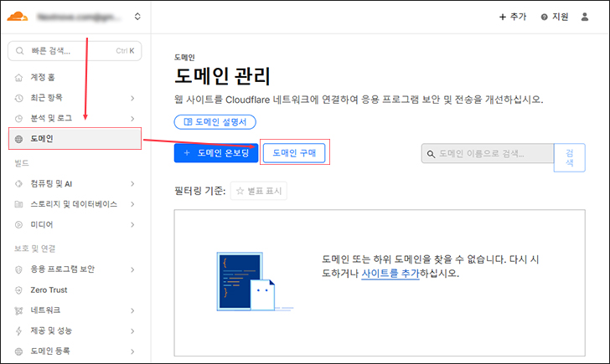Viewport: 610px width, 364px height.
Task: Click the 응용 프로그램 보안 shield icon
Action: pos(18,269)
